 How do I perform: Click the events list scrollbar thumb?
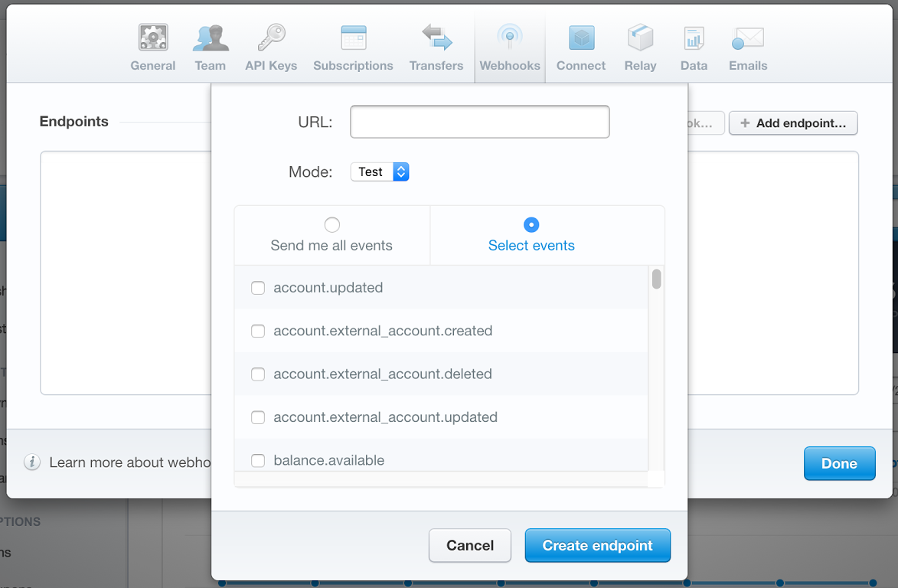point(656,279)
